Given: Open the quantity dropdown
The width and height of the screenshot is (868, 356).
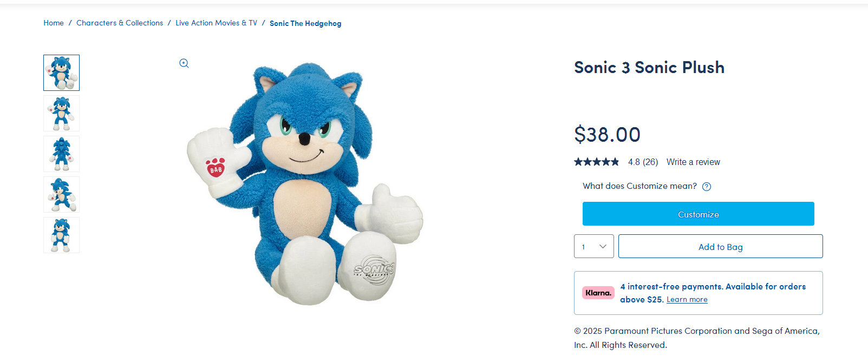Looking at the screenshot, I should (593, 247).
